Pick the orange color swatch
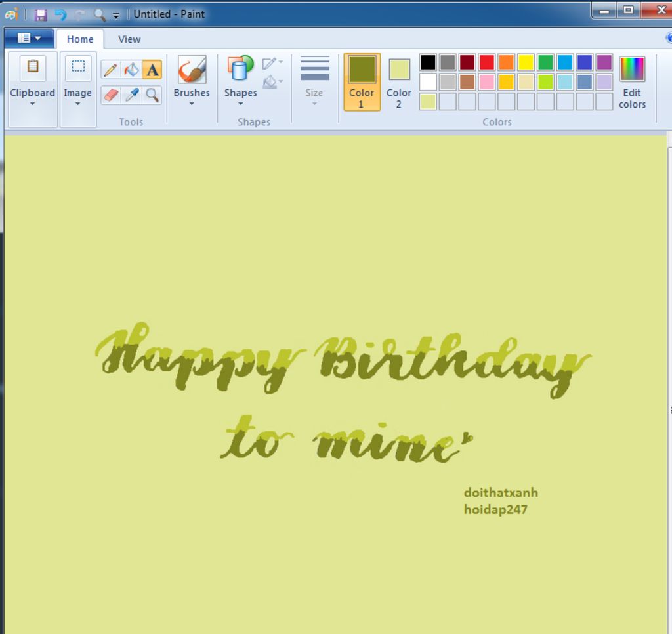 pyautogui.click(x=506, y=62)
